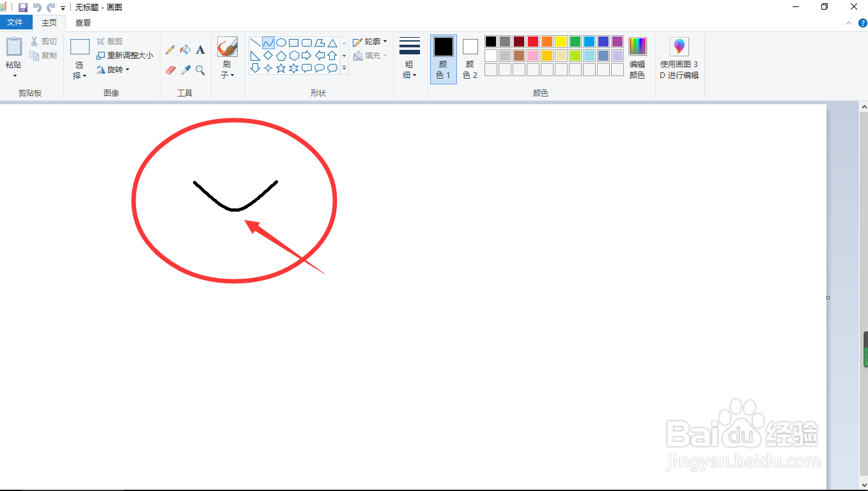Screen dimensions: 868x491
Task: Open the 轮廓 outline dropdown
Action: 370,42
